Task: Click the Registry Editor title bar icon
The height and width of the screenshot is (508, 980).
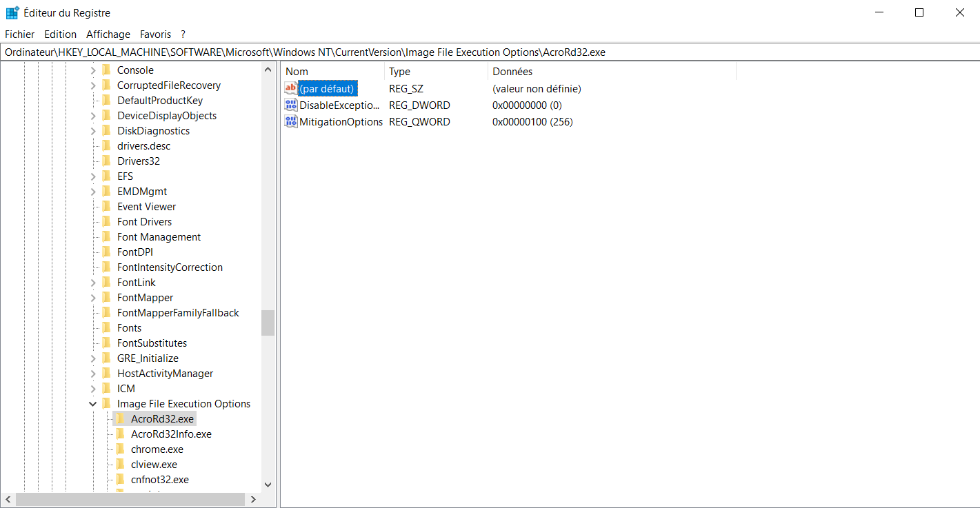Action: tap(12, 12)
